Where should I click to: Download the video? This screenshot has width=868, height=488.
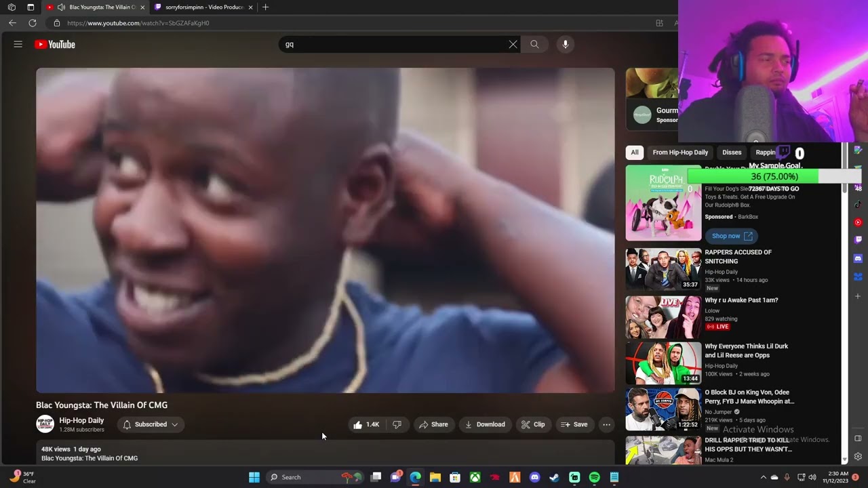485,424
